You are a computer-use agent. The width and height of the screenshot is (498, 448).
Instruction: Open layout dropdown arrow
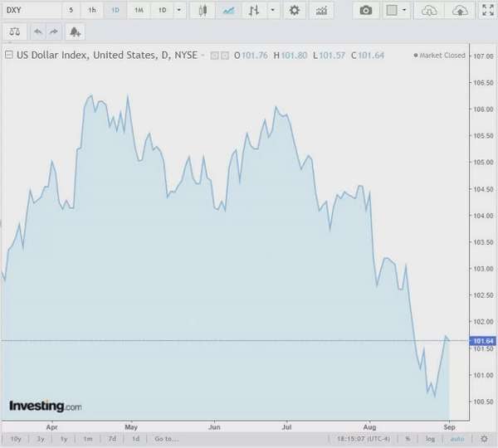click(404, 10)
